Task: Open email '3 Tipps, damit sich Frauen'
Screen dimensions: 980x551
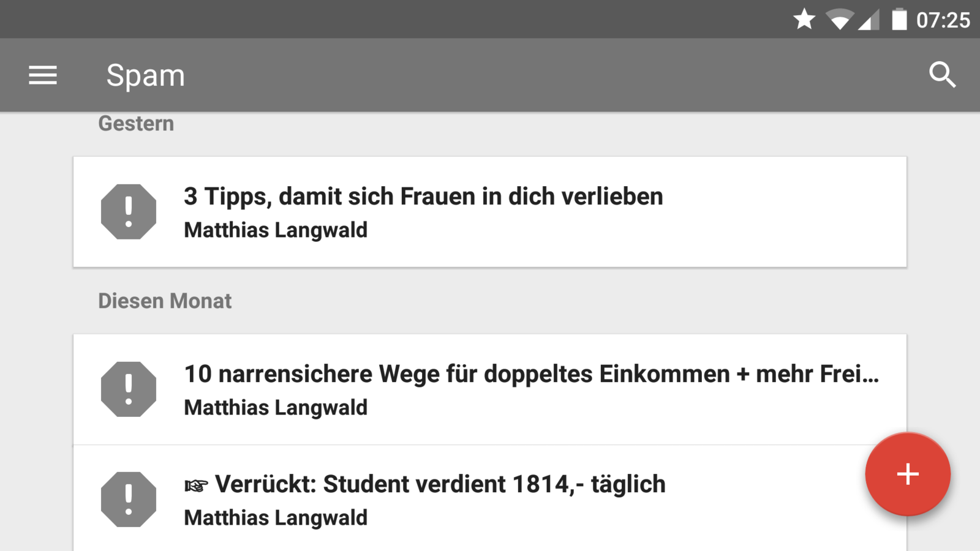Action: (x=423, y=197)
